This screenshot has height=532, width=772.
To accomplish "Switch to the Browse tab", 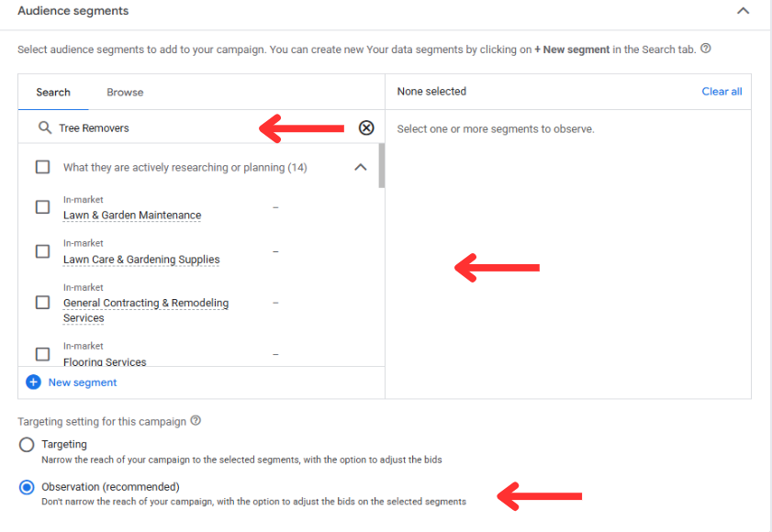I will [x=125, y=92].
